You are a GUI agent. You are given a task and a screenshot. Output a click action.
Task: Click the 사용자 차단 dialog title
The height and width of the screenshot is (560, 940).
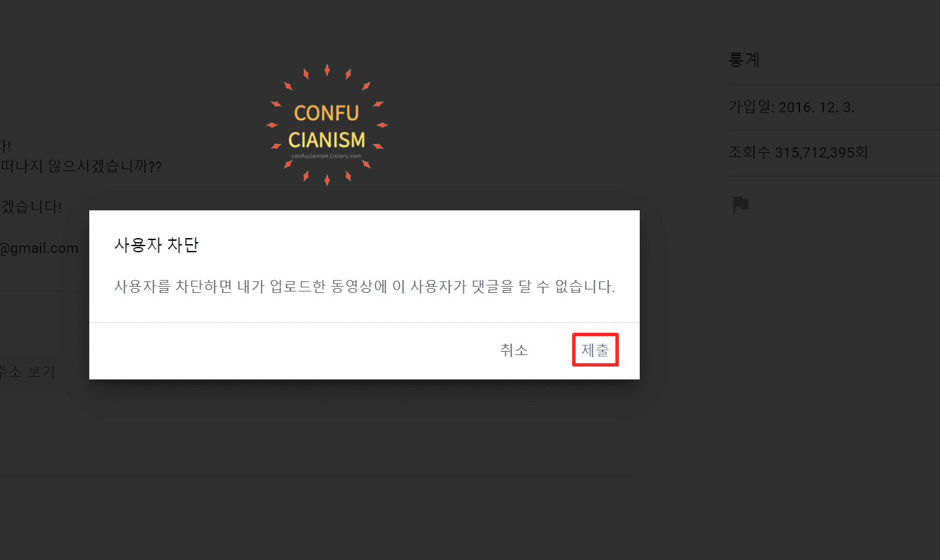156,245
